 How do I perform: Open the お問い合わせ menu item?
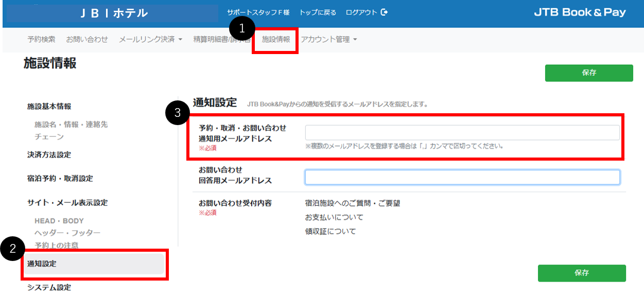[x=87, y=39]
